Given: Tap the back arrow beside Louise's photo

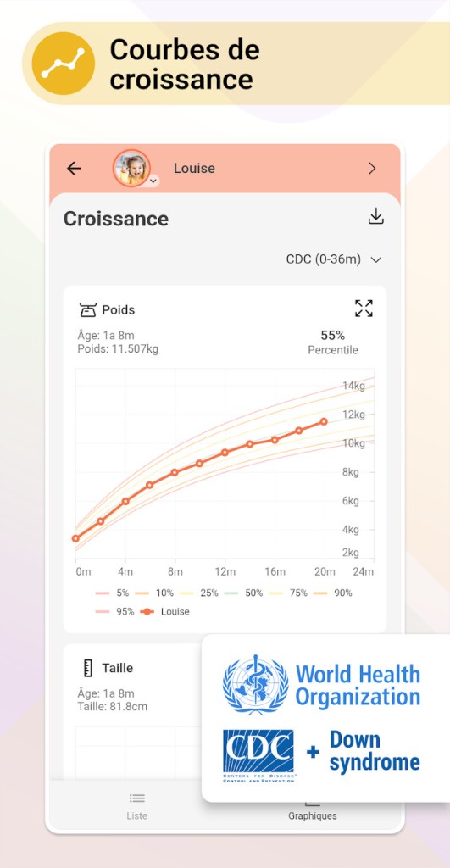Looking at the screenshot, I should point(74,169).
